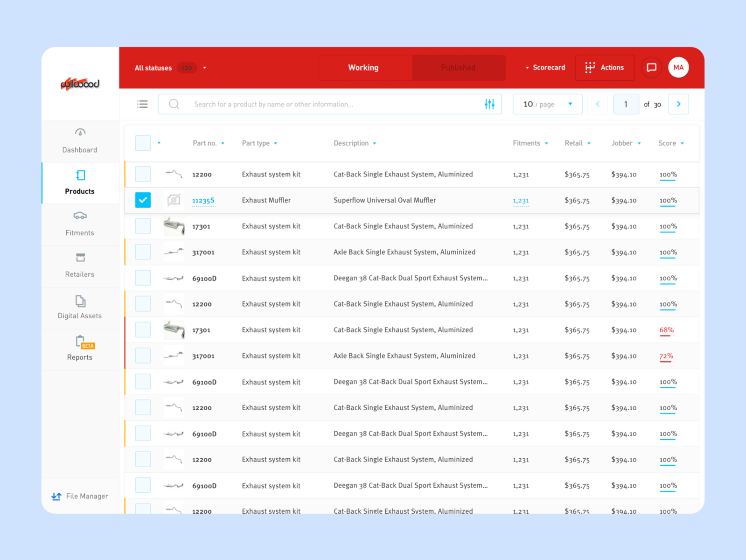The image size is (746, 560).
Task: Click the page number input
Action: (x=626, y=104)
